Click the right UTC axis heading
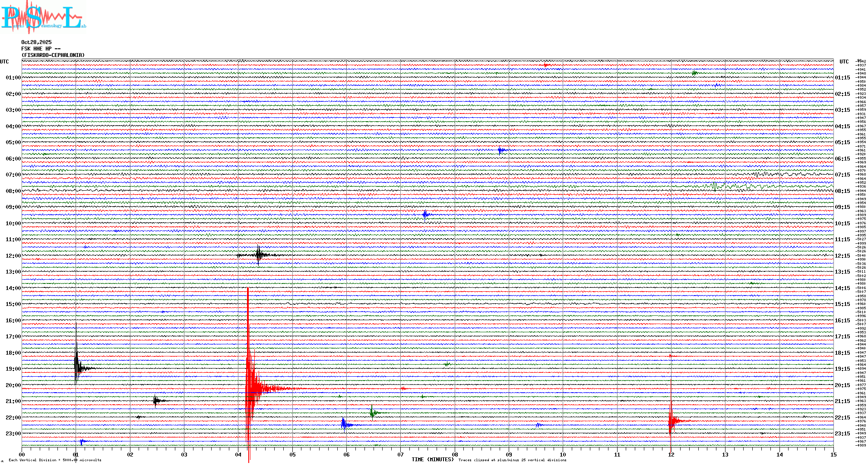The height and width of the screenshot is (466, 868). pyautogui.click(x=844, y=62)
